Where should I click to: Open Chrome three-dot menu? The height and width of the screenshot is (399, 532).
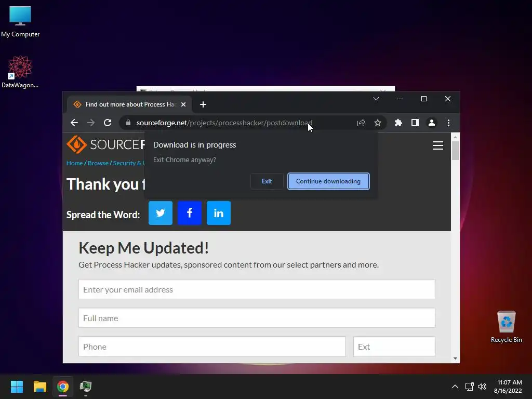[448, 123]
